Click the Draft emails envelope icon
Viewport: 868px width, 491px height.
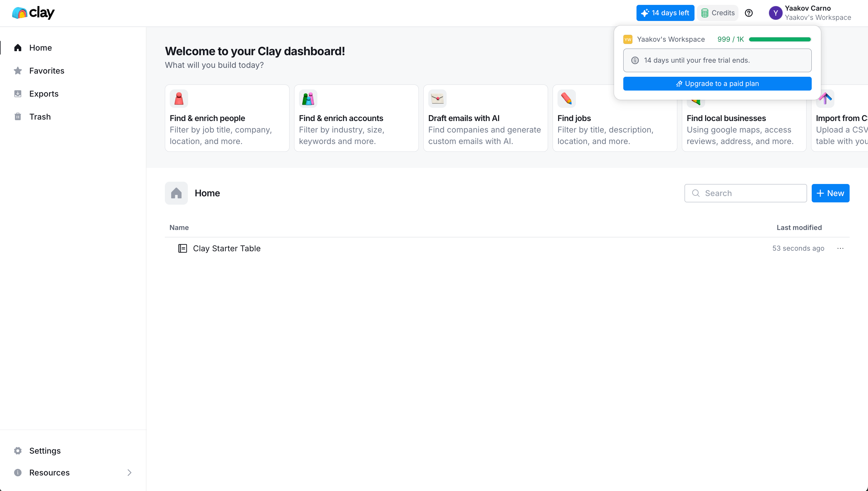click(x=437, y=99)
